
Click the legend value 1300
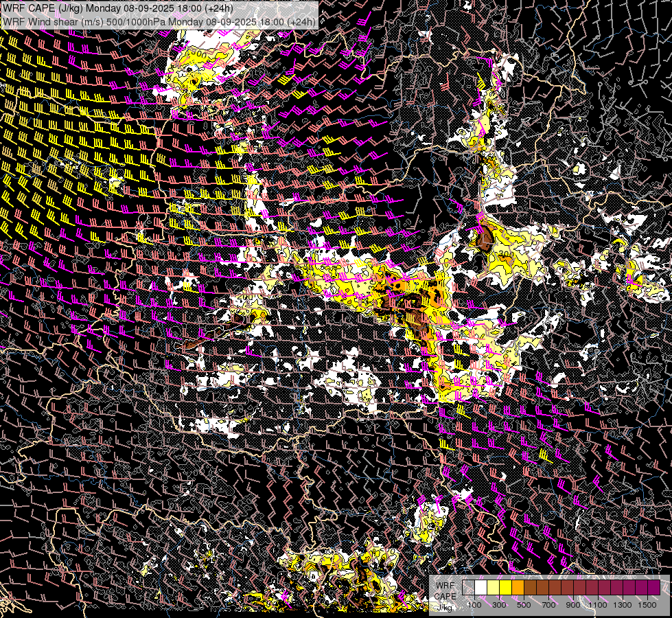623,605
